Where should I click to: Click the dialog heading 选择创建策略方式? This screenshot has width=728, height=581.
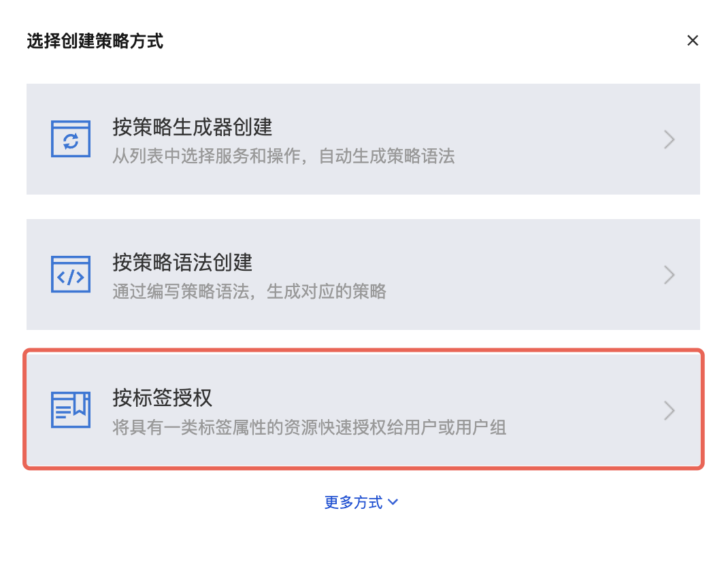pos(95,41)
